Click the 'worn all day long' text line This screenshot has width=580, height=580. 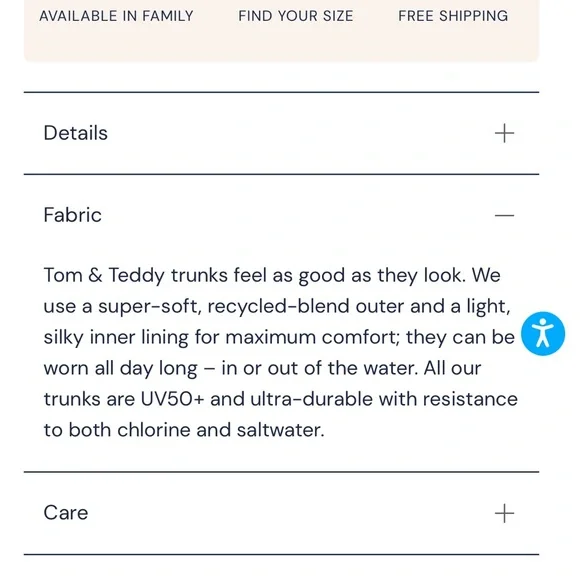262,368
